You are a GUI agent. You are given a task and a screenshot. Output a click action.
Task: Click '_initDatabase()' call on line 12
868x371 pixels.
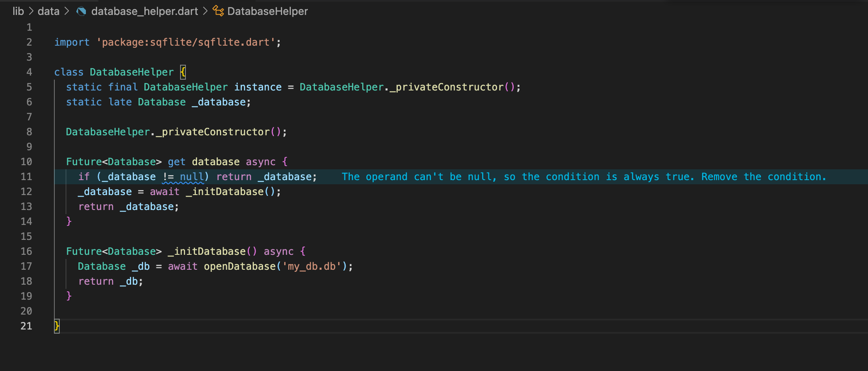coord(230,192)
